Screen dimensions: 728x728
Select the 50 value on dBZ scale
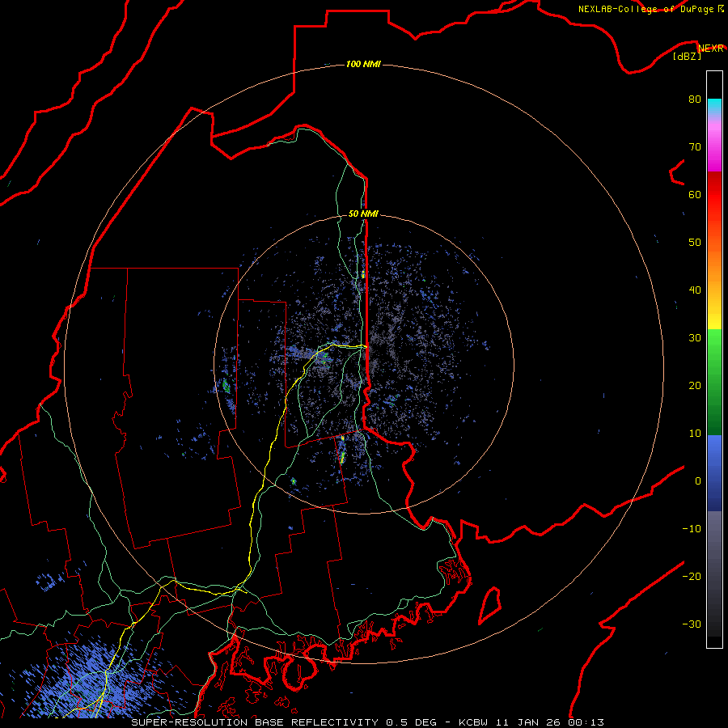[x=695, y=243]
